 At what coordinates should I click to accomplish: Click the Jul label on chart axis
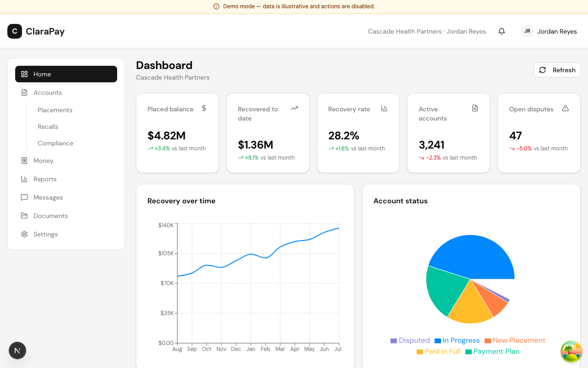(338, 349)
